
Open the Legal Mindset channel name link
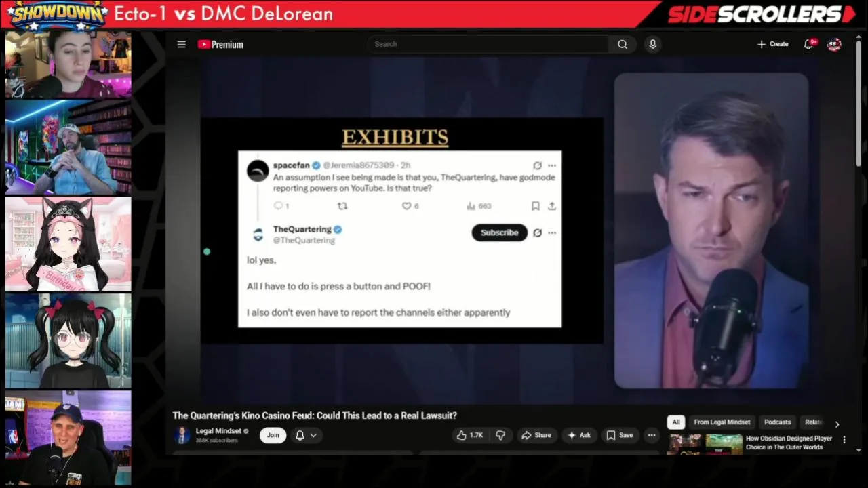[218, 431]
